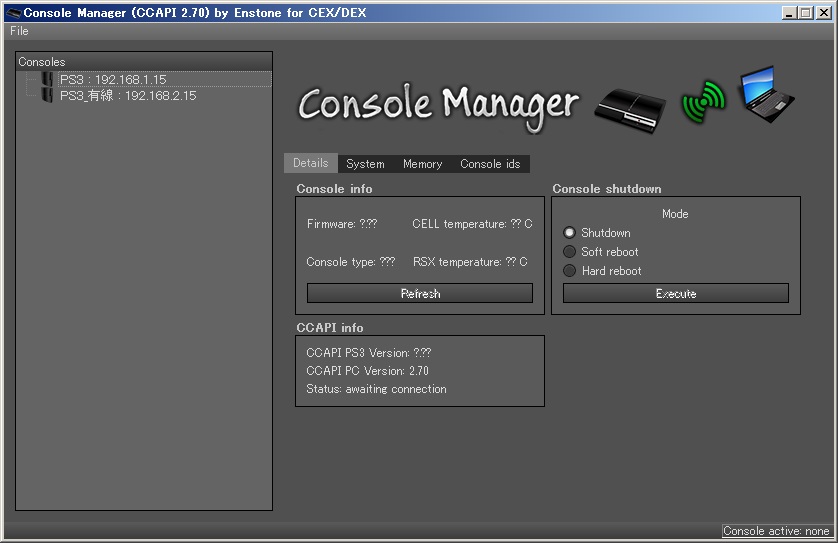Select the Shutdown radio option
This screenshot has width=838, height=543.
coord(569,232)
